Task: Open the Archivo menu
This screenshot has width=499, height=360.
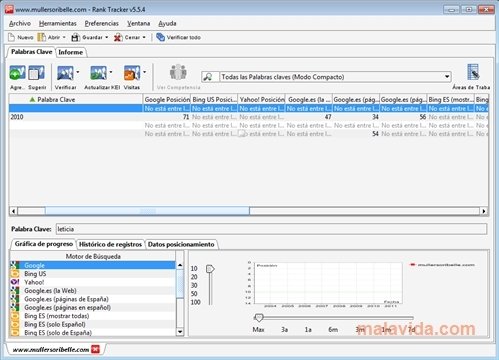Action: coord(20,23)
